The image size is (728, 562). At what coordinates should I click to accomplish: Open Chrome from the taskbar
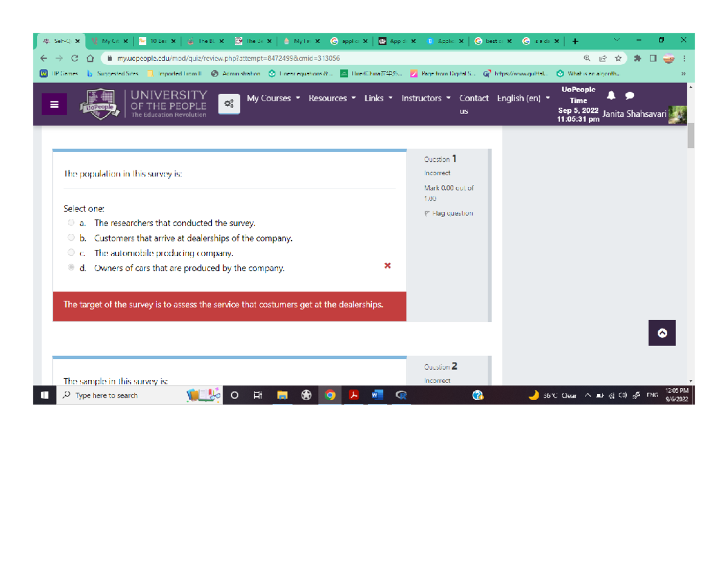click(x=329, y=395)
